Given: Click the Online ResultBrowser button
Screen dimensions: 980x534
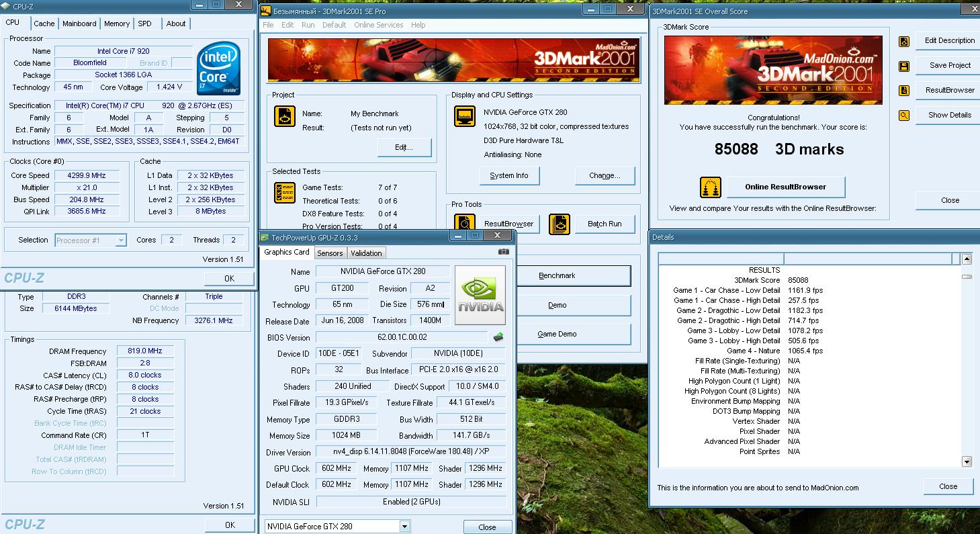Looking at the screenshot, I should coord(785,187).
